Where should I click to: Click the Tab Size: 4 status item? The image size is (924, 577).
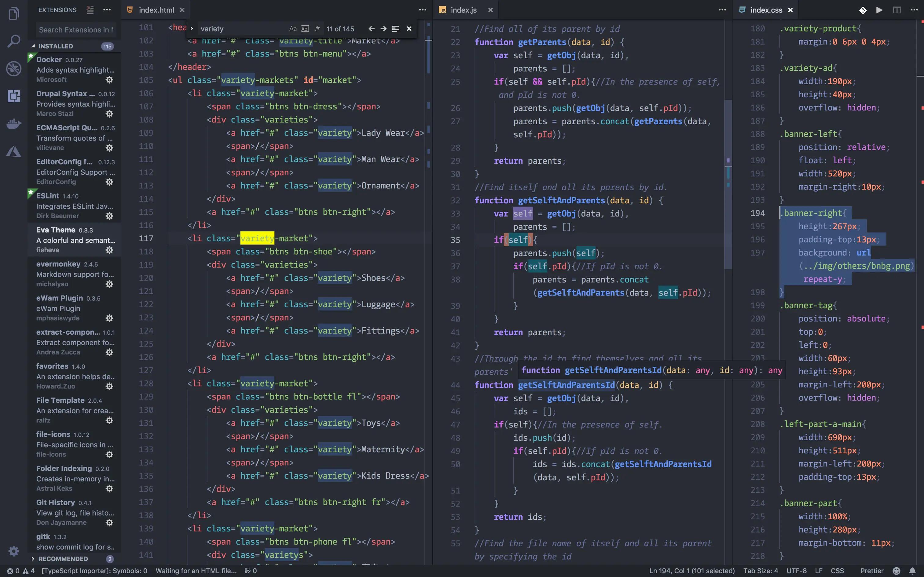coord(760,571)
